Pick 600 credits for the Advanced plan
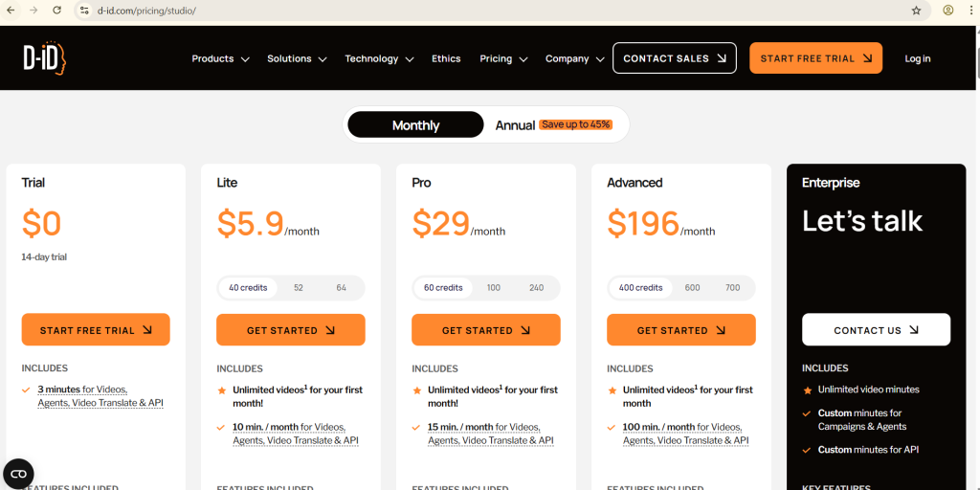This screenshot has width=980, height=490. pos(692,288)
